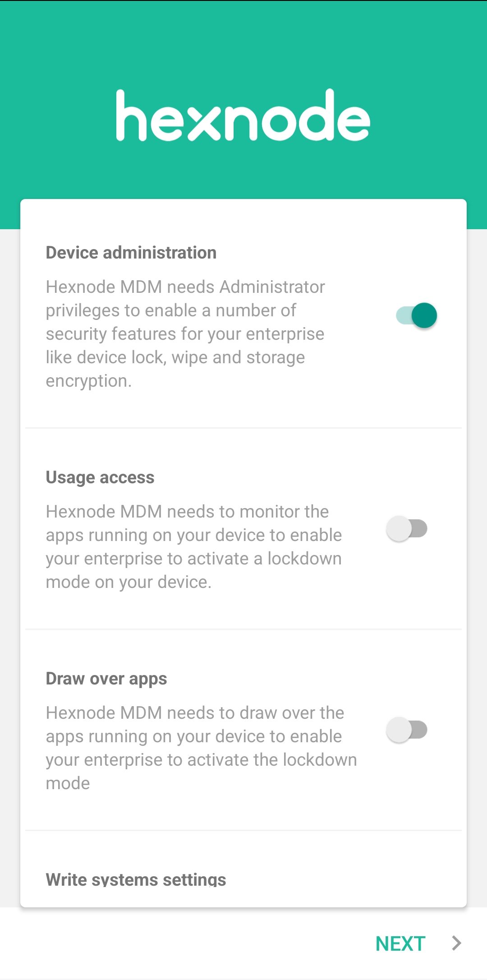Image resolution: width=487 pixels, height=980 pixels.
Task: Tap the Draw over apps lockdown description
Action: tap(201, 748)
